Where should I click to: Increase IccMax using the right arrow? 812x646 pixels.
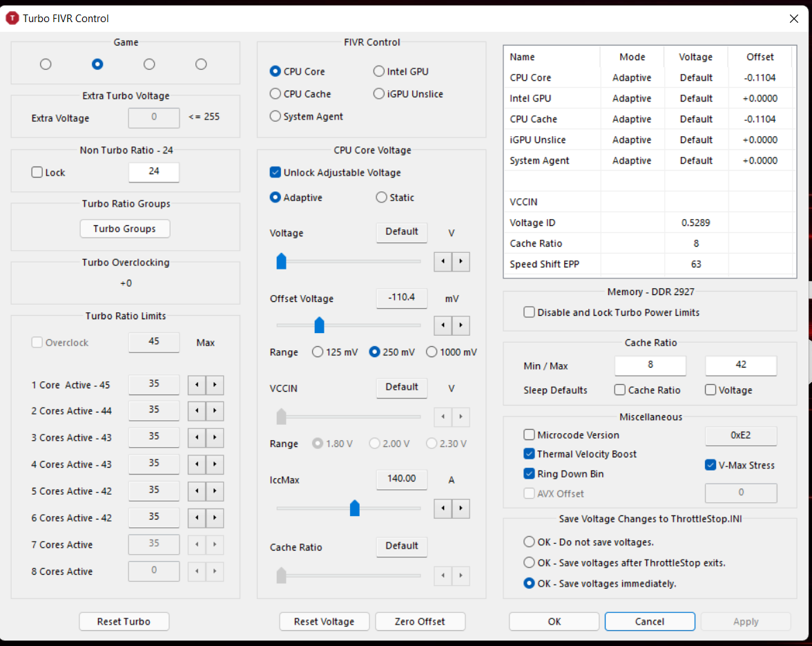461,509
